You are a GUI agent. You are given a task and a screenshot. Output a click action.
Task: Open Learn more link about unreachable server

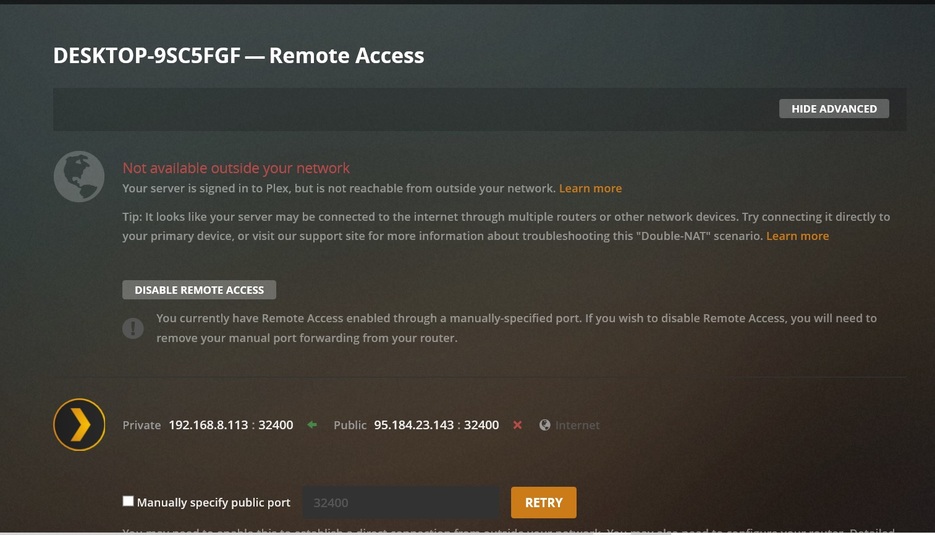coord(590,188)
